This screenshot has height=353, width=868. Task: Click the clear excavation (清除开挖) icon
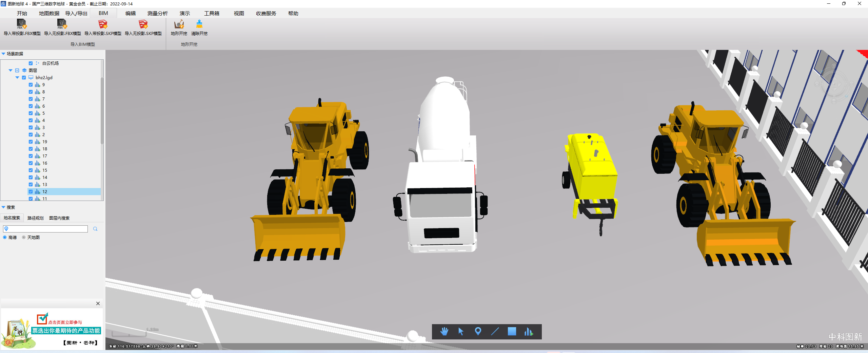199,24
